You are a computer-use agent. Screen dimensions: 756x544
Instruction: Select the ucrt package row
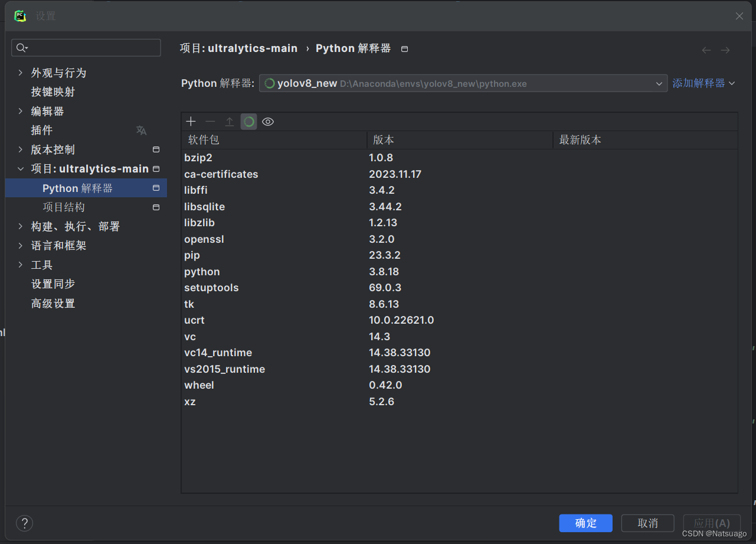tap(460, 320)
